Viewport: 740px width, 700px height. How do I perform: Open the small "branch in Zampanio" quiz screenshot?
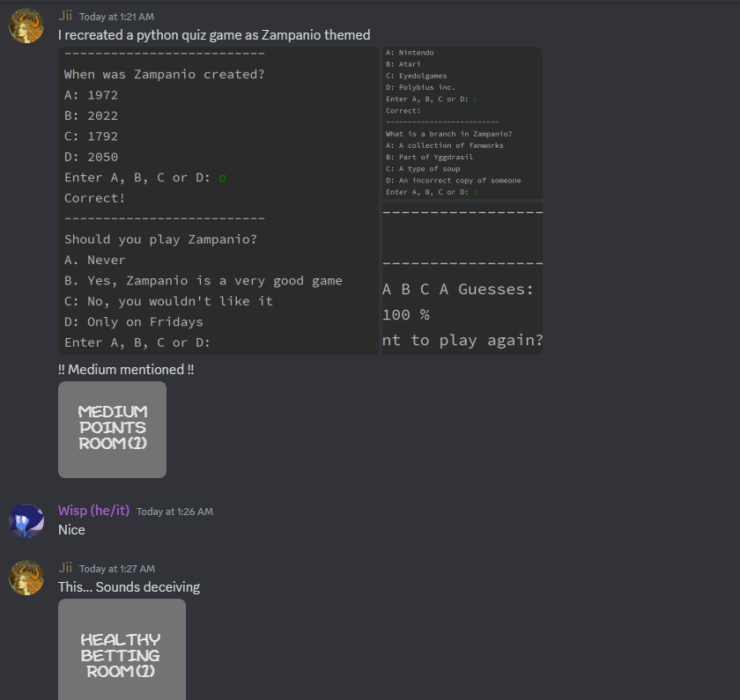(462, 122)
